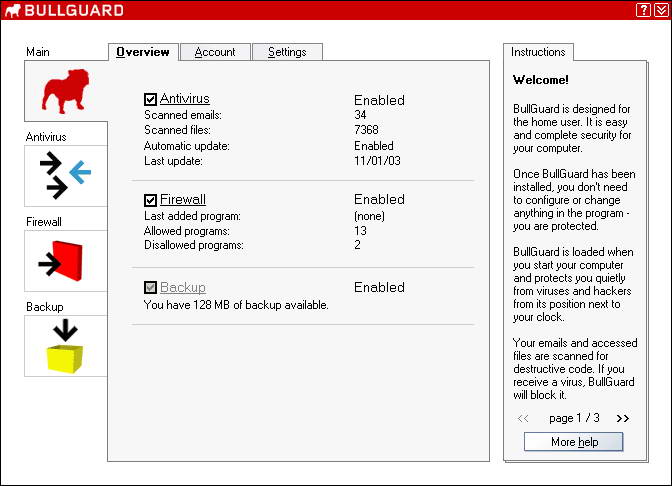Open the Main section red bulldog icon

(x=66, y=91)
